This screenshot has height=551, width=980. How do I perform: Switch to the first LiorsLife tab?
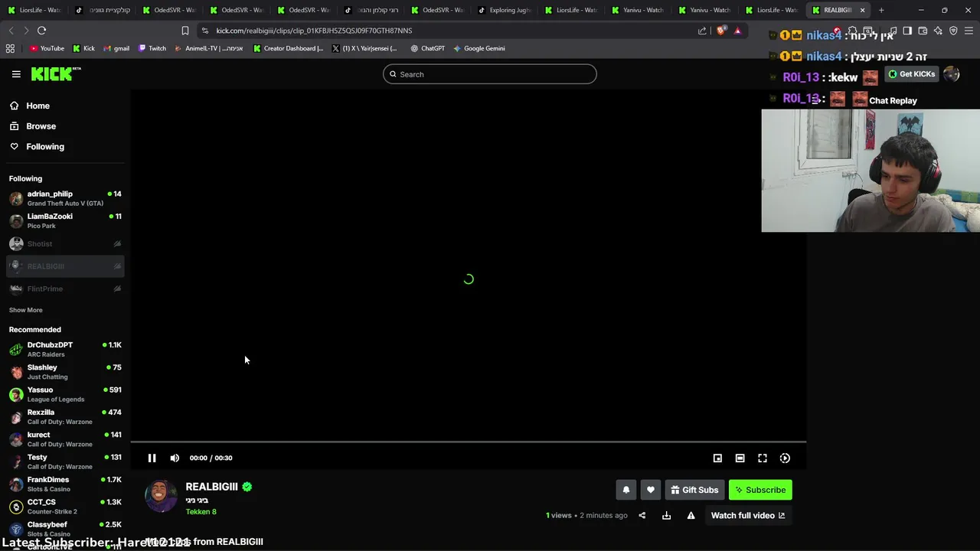pos(34,10)
